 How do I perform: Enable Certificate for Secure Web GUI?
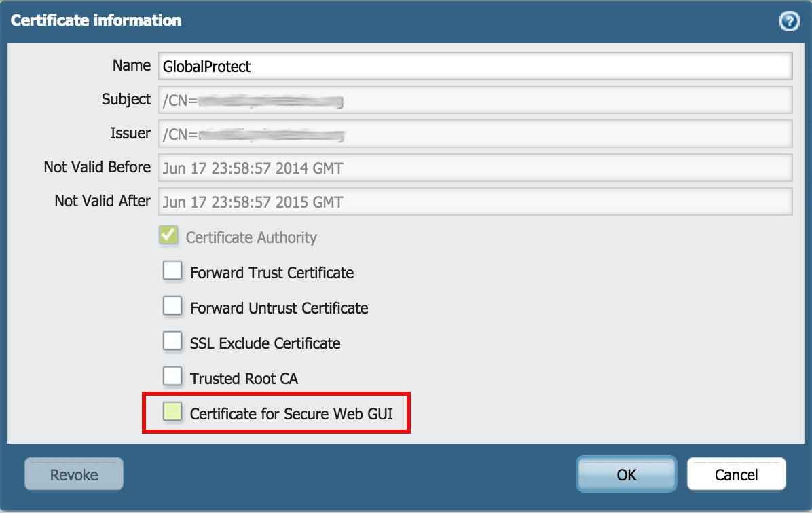pos(172,411)
